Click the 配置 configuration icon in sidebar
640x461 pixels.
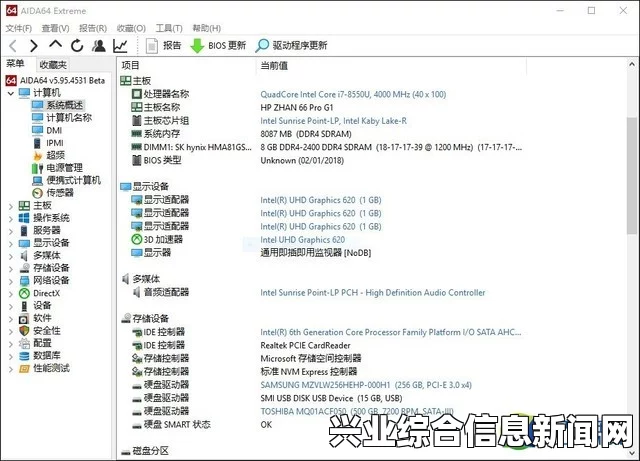pyautogui.click(x=24, y=343)
